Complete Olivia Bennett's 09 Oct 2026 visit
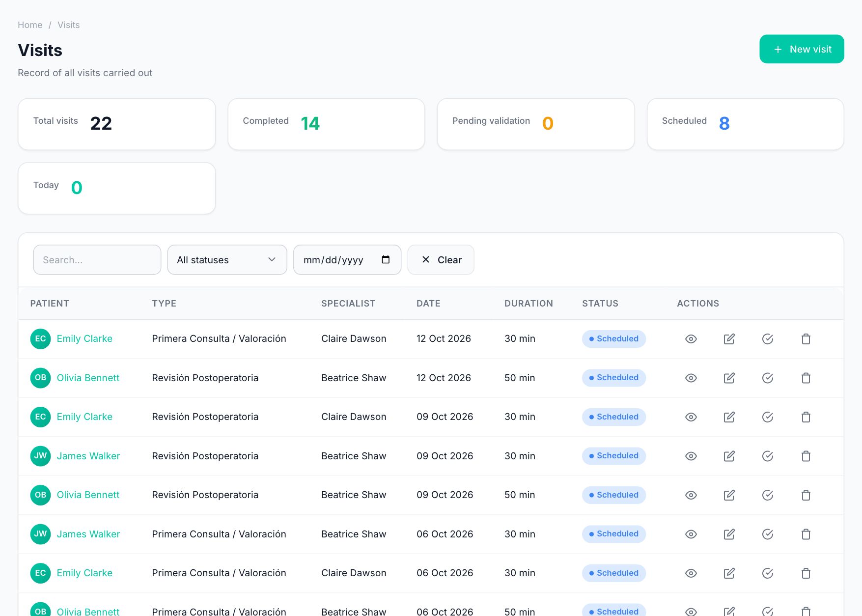Viewport: 862px width, 616px height. tap(767, 495)
